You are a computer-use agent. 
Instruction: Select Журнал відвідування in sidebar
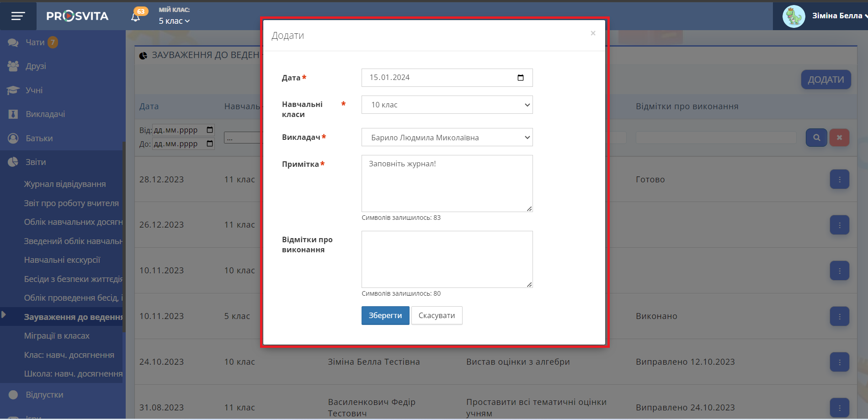point(65,184)
